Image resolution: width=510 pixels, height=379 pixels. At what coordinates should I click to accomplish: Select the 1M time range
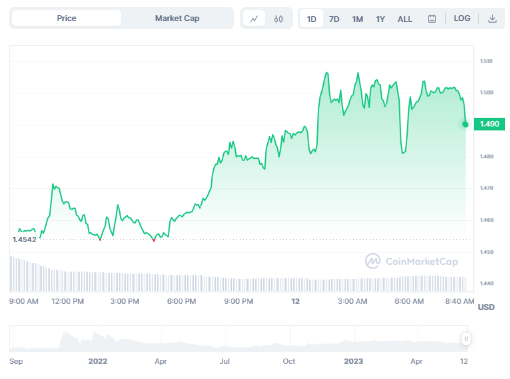coord(357,19)
